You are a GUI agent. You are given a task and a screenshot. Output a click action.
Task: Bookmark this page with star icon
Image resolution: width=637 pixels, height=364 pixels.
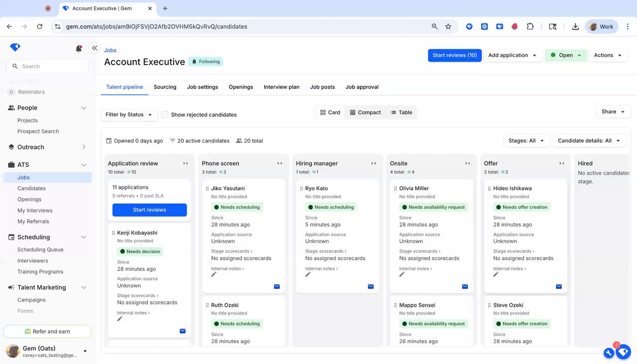click(448, 27)
